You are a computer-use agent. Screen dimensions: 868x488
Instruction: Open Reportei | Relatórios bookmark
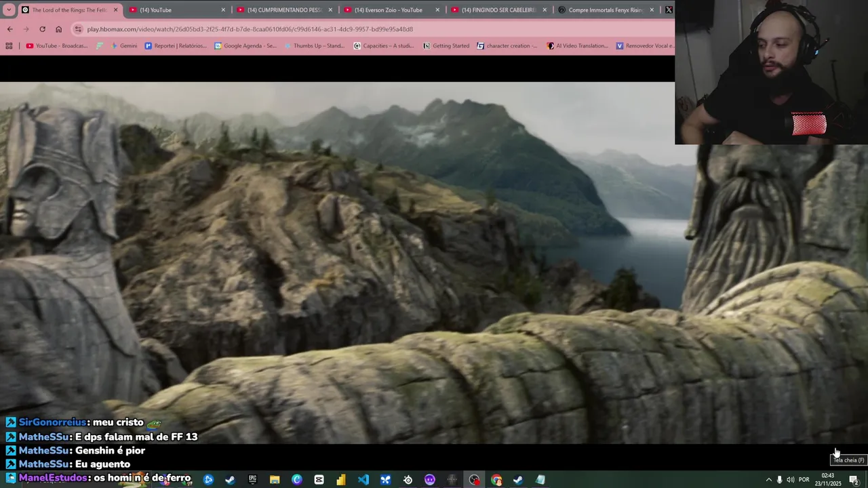[x=175, y=46]
